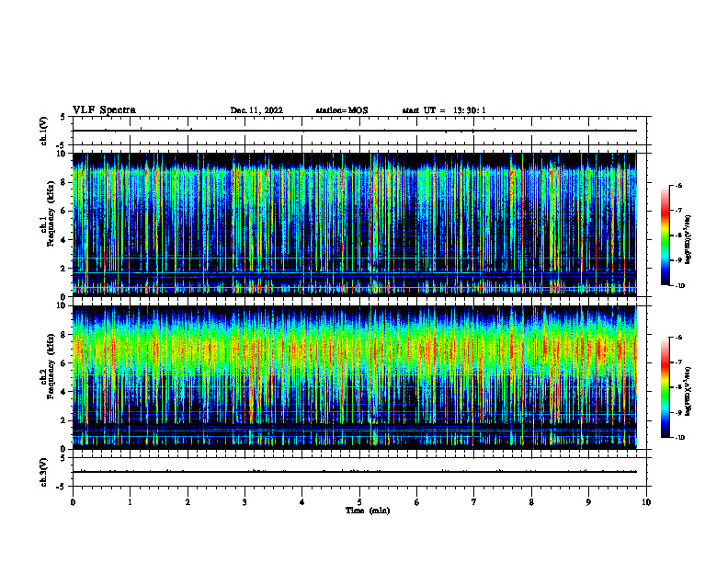Click the "5" voltage tick of ch.3(V)
728x563 pixels.
pyautogui.click(x=63, y=458)
